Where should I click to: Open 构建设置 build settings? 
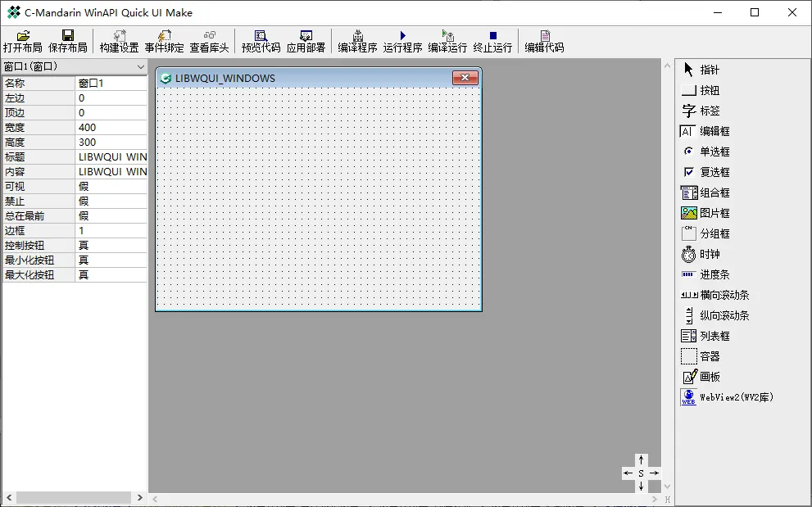[120, 36]
